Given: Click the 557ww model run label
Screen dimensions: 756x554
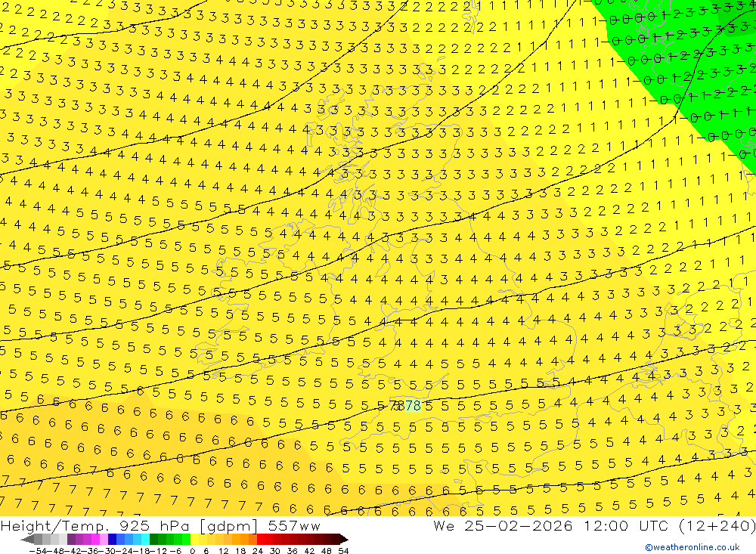Looking at the screenshot, I should (x=294, y=526).
